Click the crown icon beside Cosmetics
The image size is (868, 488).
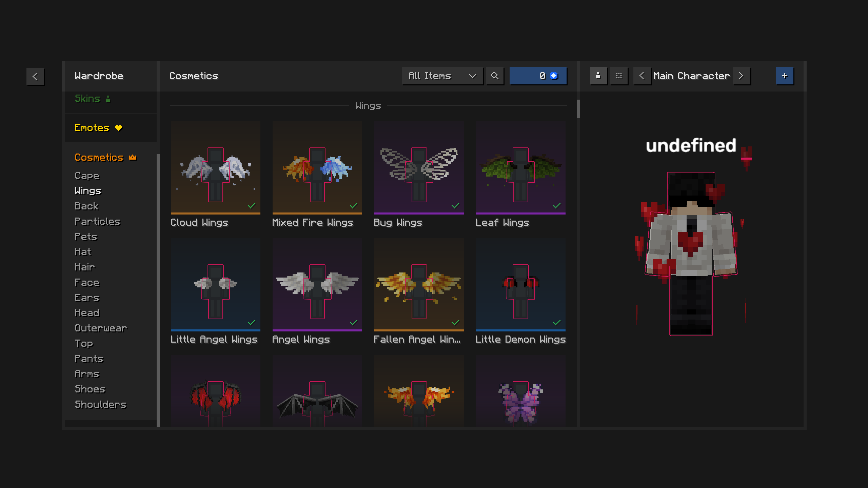[133, 157]
